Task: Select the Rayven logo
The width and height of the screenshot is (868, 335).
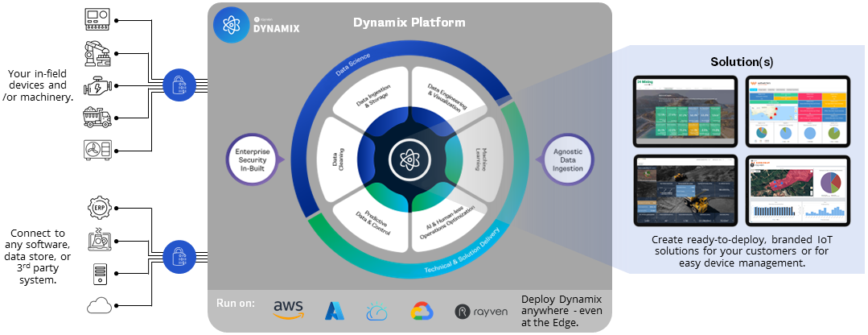Action: [x=481, y=312]
